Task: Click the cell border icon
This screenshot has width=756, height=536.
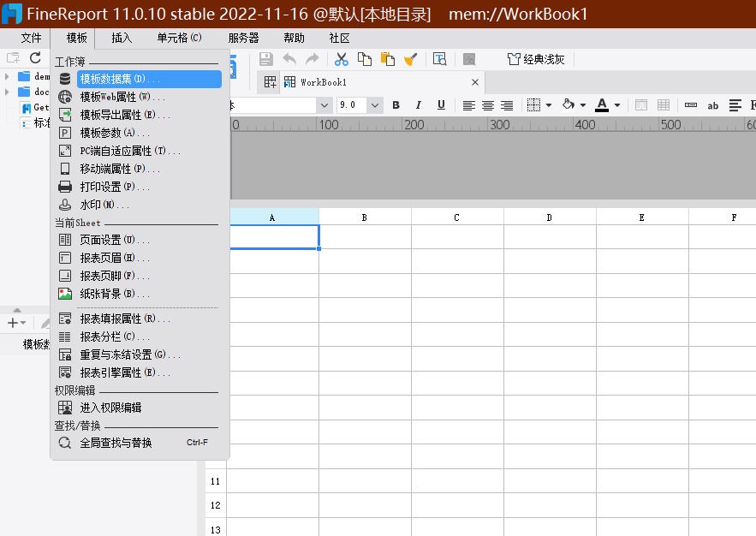Action: [533, 105]
